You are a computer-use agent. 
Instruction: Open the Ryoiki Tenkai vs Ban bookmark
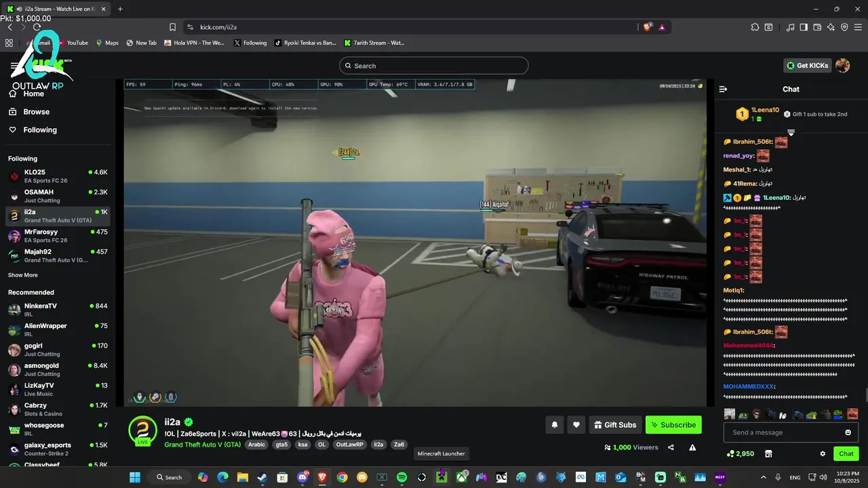[x=305, y=43]
